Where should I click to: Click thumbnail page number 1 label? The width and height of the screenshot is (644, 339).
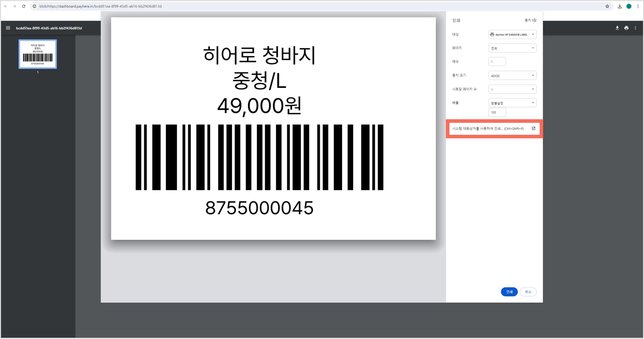[38, 72]
